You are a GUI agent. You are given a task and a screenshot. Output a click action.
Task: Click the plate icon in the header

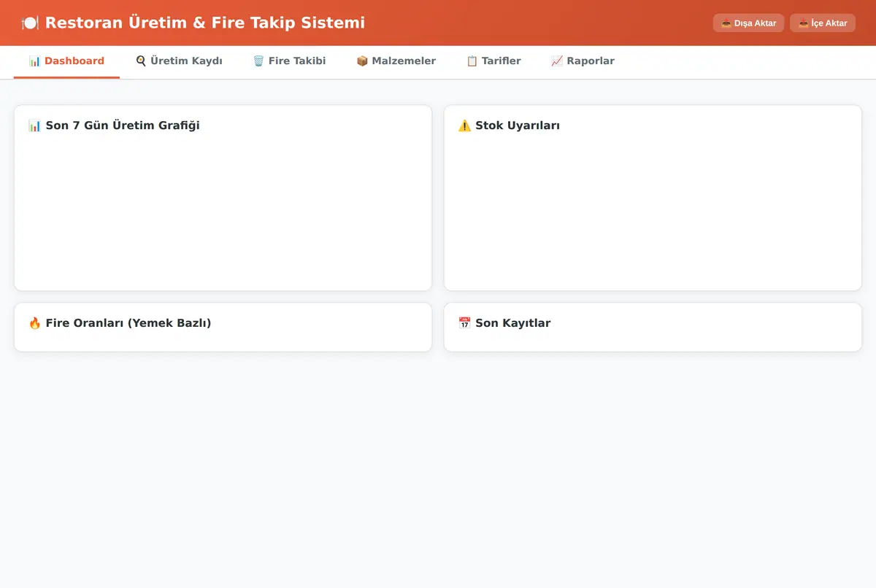(30, 23)
